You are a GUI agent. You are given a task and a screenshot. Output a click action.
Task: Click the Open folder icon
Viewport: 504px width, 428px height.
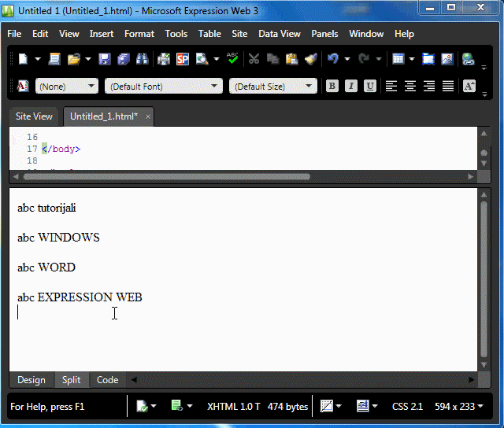[74, 59]
